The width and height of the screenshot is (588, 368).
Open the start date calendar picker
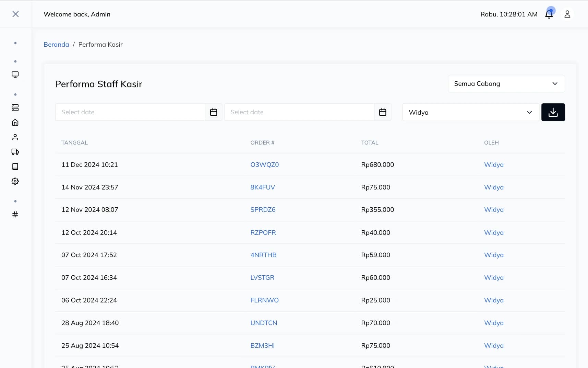[214, 112]
